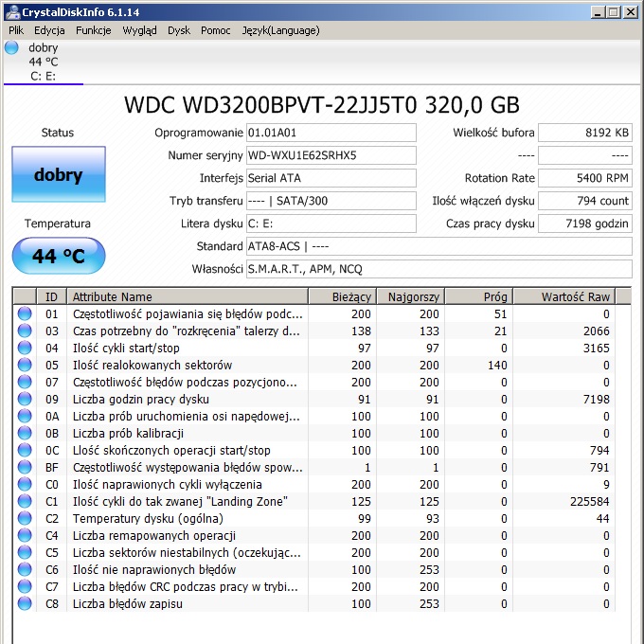The image size is (644, 644).
Task: Click status orb for attribute 01
Action: [25, 313]
